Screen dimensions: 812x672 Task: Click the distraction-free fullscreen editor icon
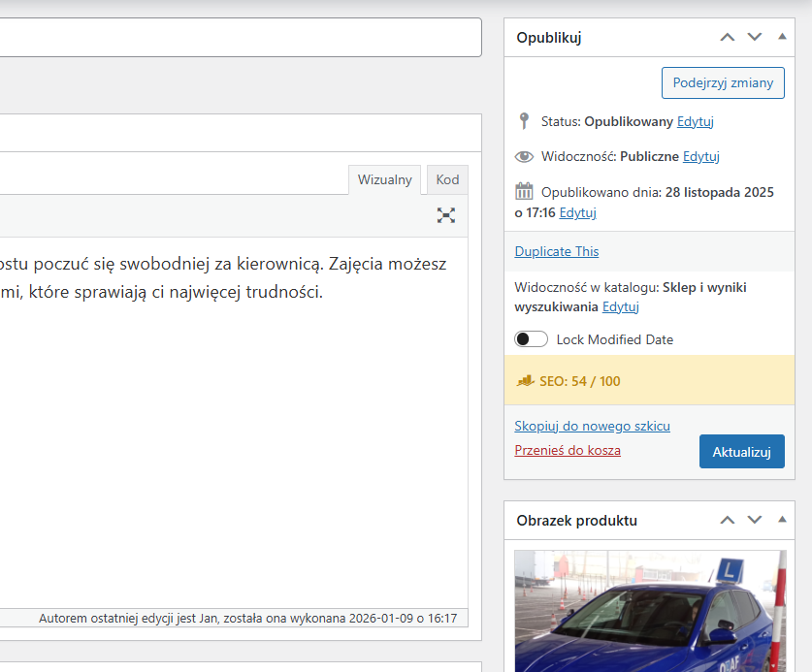(x=446, y=215)
